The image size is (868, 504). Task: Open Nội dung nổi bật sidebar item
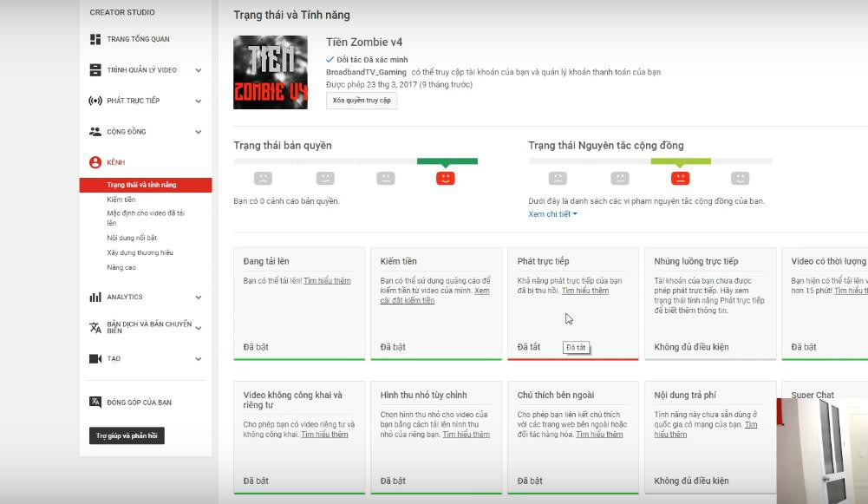pyautogui.click(x=132, y=238)
